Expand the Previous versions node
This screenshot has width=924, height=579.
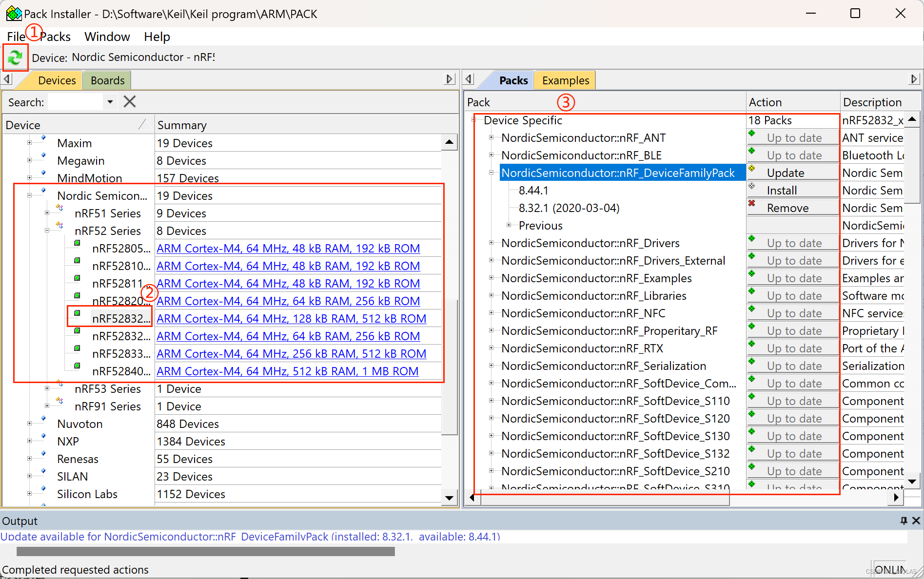pyautogui.click(x=509, y=225)
